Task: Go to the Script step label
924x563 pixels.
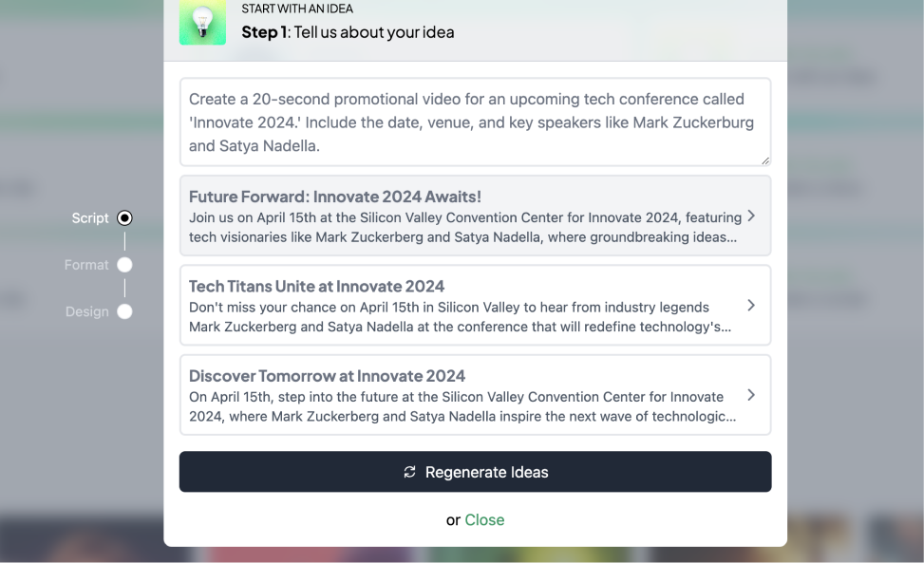Action: (90, 218)
